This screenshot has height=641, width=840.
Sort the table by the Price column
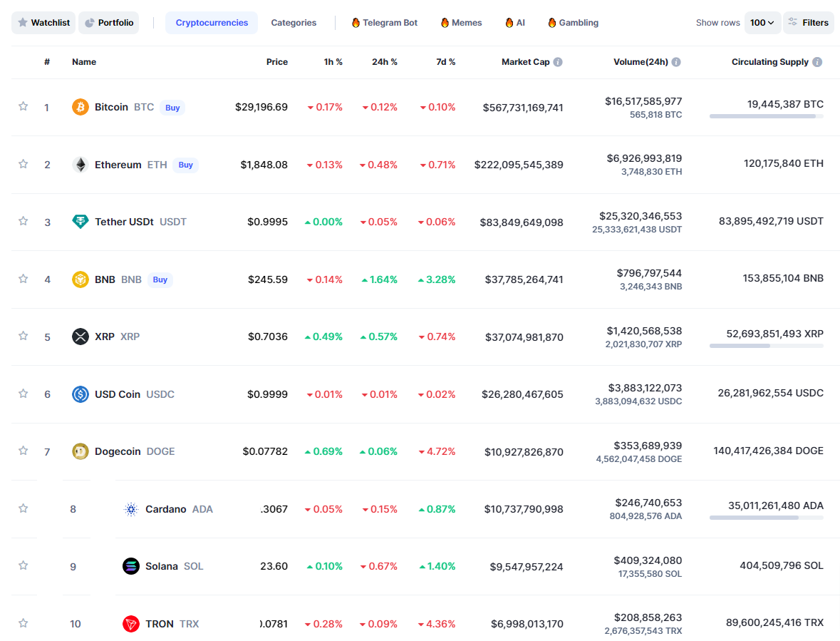click(276, 62)
